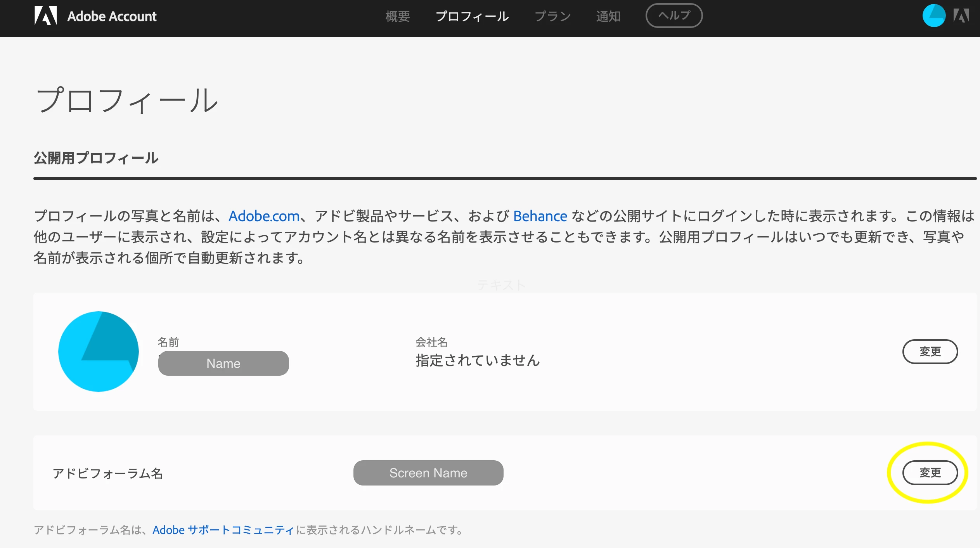Open the Adobe.com link
Screen dimensions: 980x548
(x=264, y=216)
